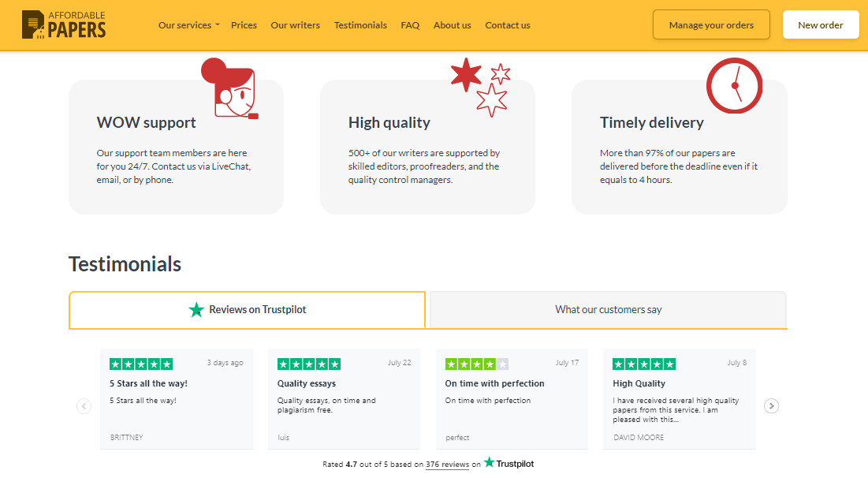
Task: Open the Prices page
Action: [x=244, y=25]
